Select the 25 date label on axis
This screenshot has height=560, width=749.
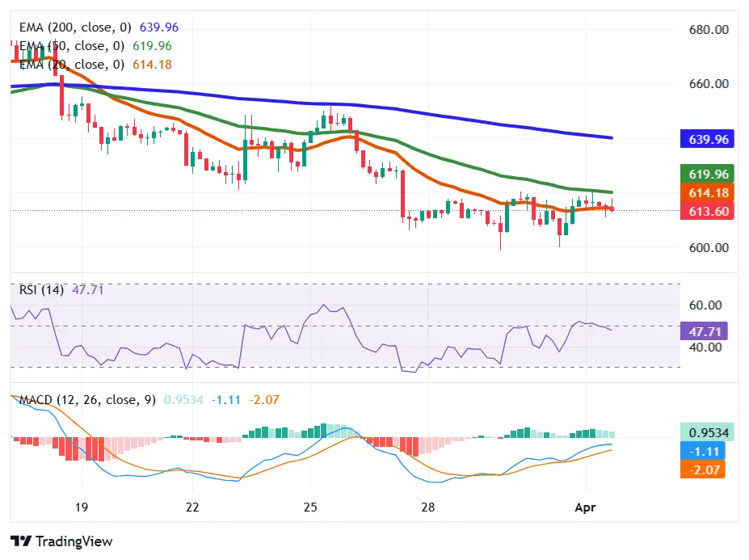[309, 507]
